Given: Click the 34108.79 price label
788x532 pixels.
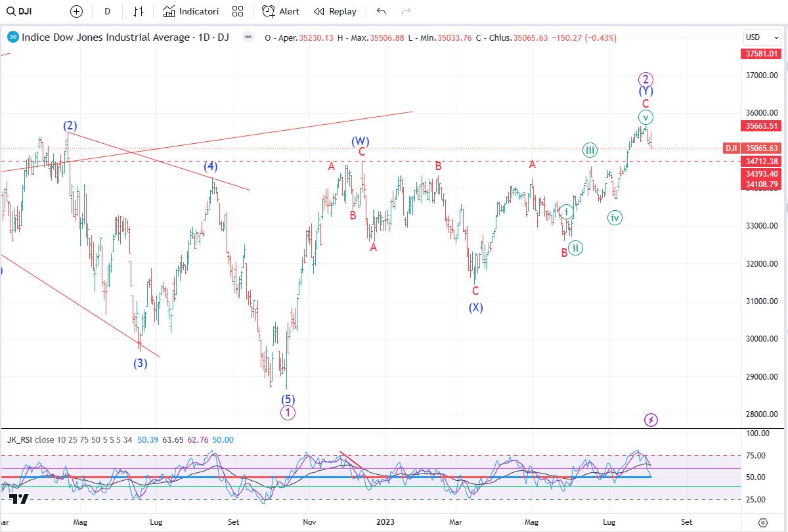Looking at the screenshot, I should (762, 185).
